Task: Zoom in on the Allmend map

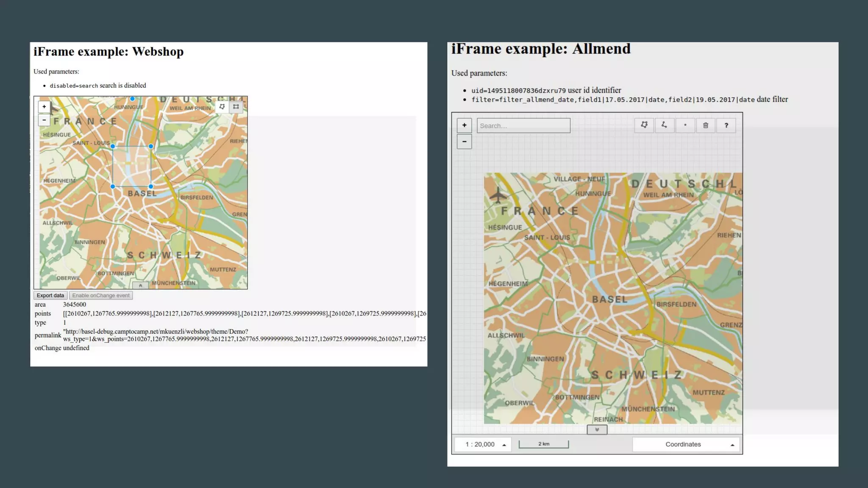Action: [x=465, y=125]
